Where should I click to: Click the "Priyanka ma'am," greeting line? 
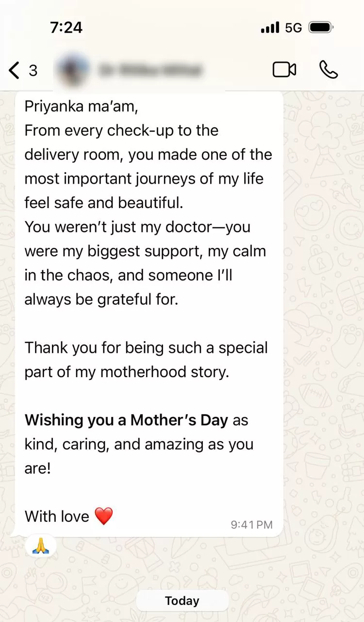[81, 106]
